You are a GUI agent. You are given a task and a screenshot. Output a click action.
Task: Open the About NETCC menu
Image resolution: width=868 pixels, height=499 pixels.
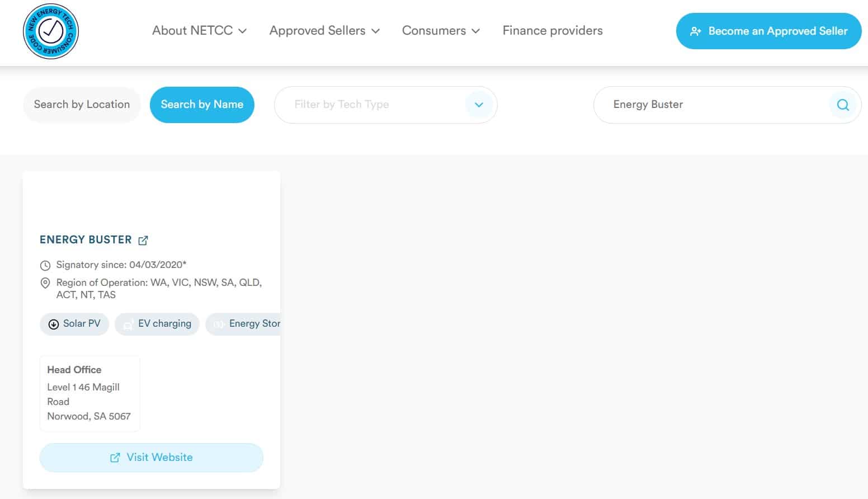pyautogui.click(x=199, y=31)
